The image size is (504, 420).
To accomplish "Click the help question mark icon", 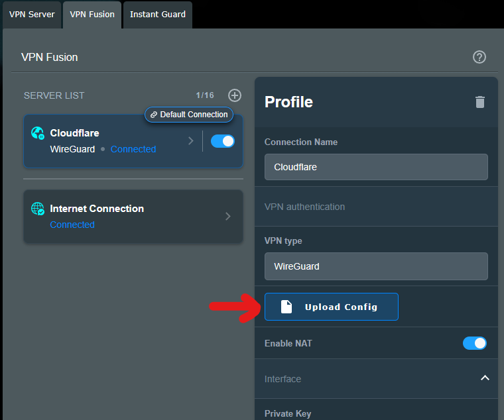I will [479, 57].
